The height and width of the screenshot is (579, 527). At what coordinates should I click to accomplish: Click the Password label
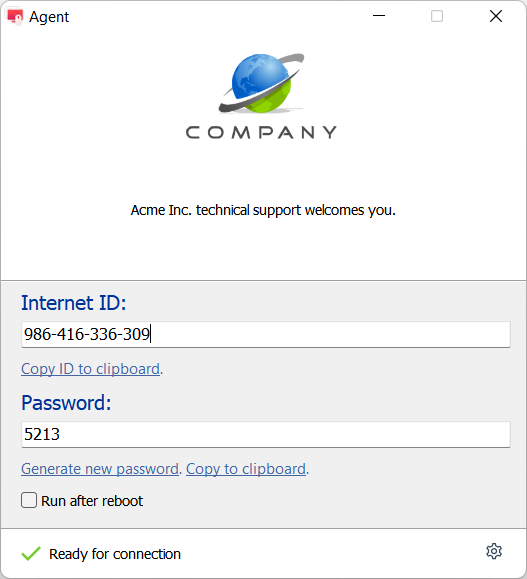[66, 402]
